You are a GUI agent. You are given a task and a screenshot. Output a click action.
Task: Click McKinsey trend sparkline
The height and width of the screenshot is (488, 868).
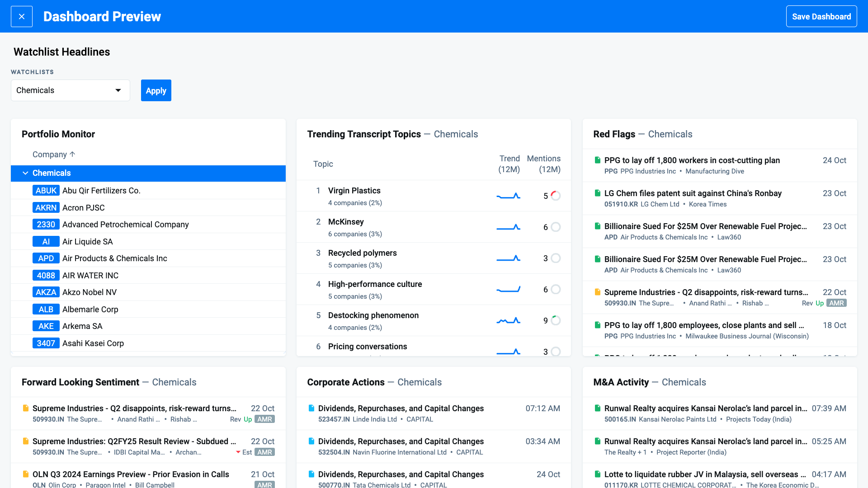[x=508, y=227]
